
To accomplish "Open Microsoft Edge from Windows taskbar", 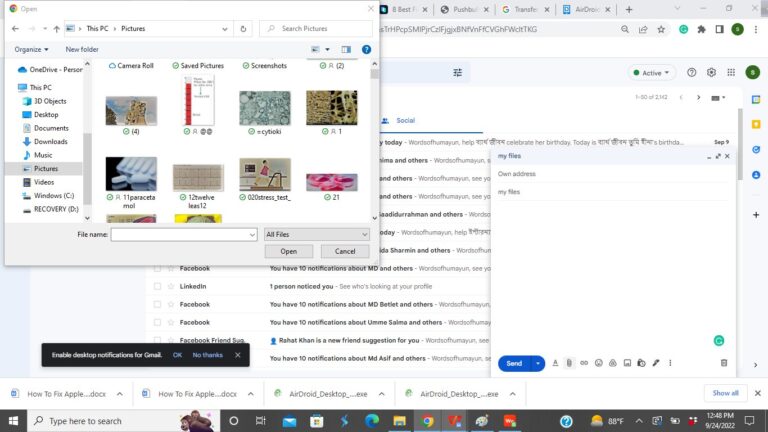I will point(372,421).
